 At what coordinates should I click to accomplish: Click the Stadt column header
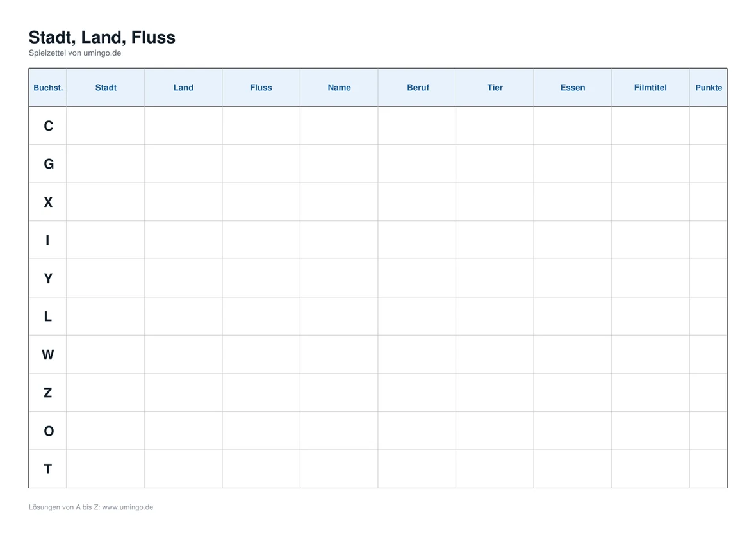click(106, 88)
